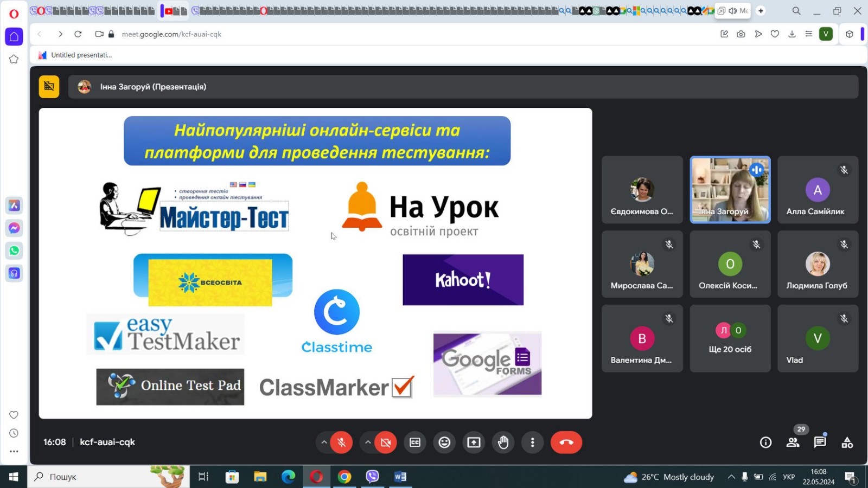Screen dimensions: 868x488
Task: Expand microphone audio settings arrow
Action: (324, 442)
